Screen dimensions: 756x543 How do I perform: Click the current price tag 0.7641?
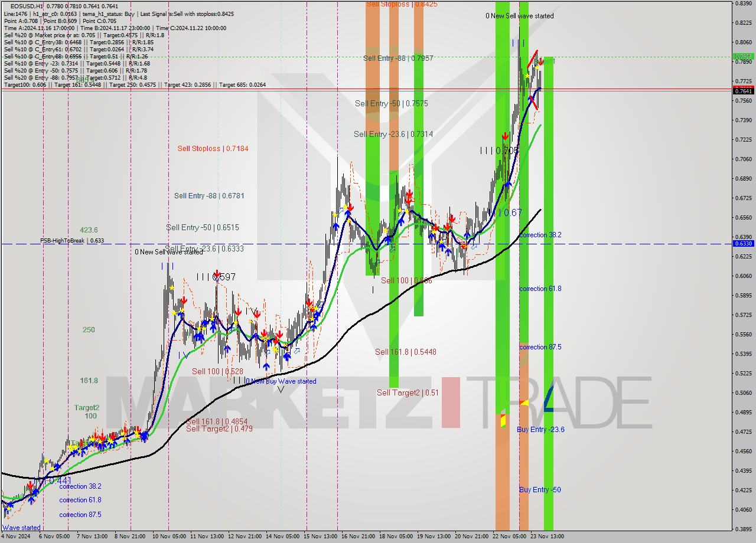[x=743, y=91]
